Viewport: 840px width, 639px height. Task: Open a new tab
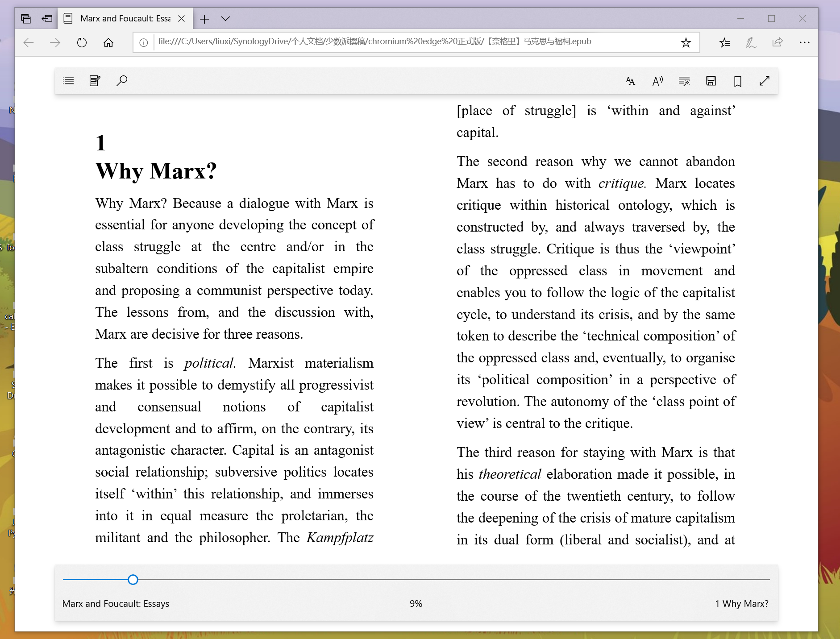point(204,19)
